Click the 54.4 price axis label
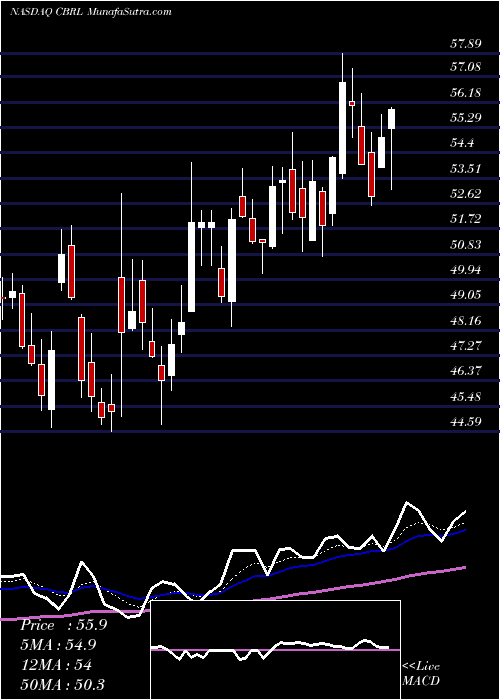Image resolution: width=500 pixels, height=700 pixels. (462, 143)
